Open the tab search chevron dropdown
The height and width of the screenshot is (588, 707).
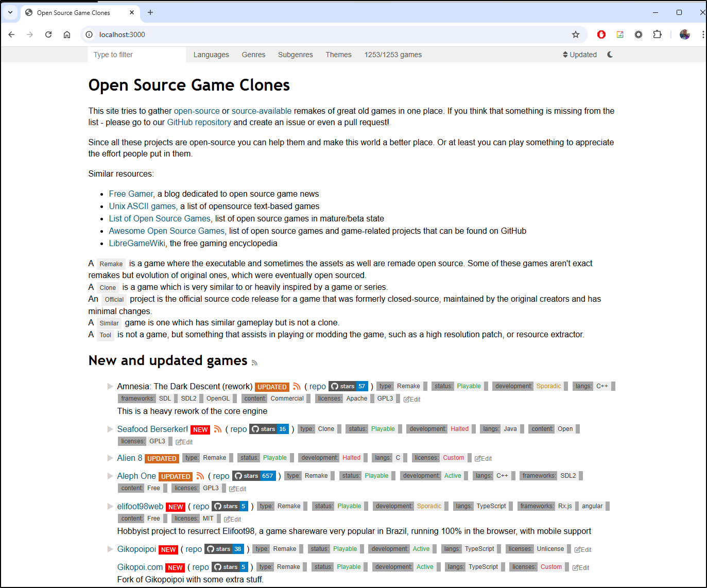click(x=10, y=12)
